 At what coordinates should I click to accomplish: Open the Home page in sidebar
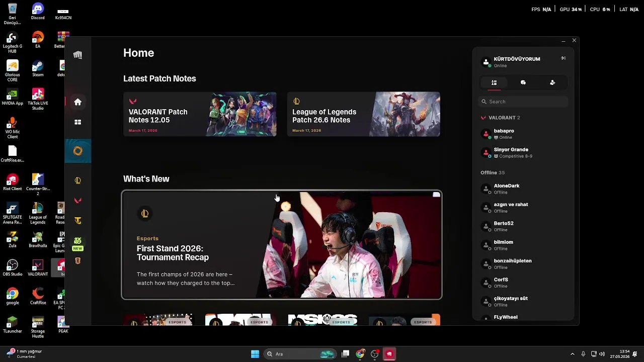[x=77, y=102]
